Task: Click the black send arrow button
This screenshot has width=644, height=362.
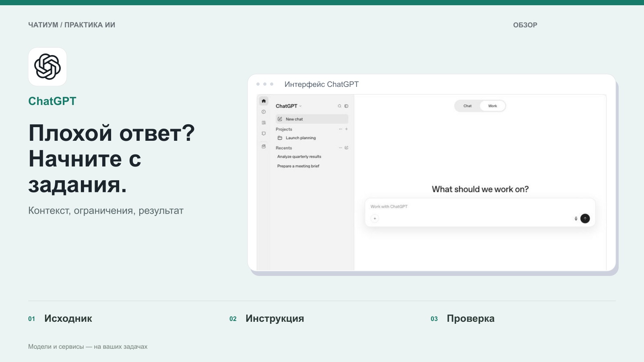Action: 585,218
